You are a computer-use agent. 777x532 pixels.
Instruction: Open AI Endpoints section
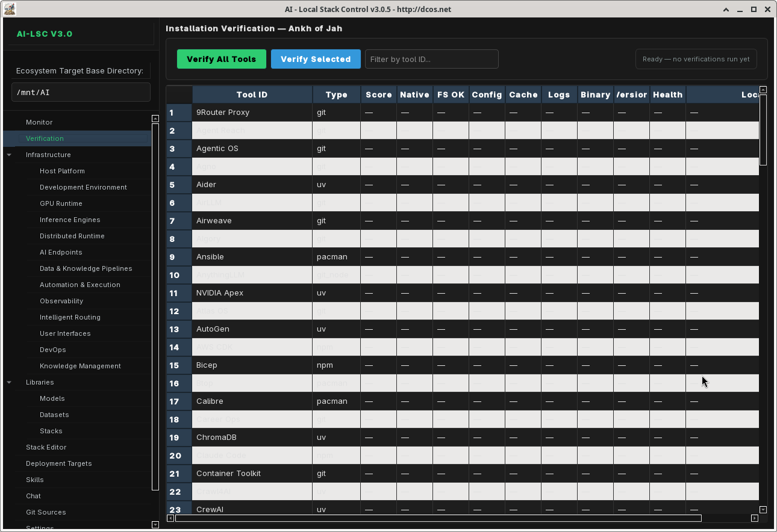[61, 252]
